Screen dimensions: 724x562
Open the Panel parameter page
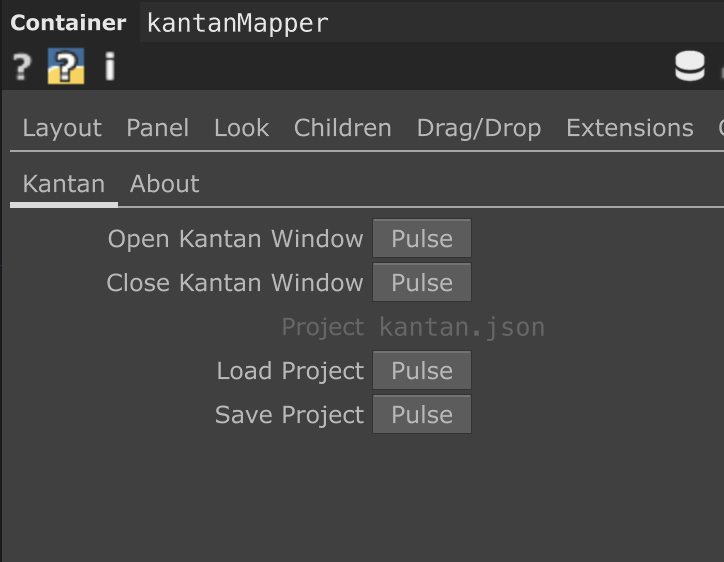(x=157, y=128)
